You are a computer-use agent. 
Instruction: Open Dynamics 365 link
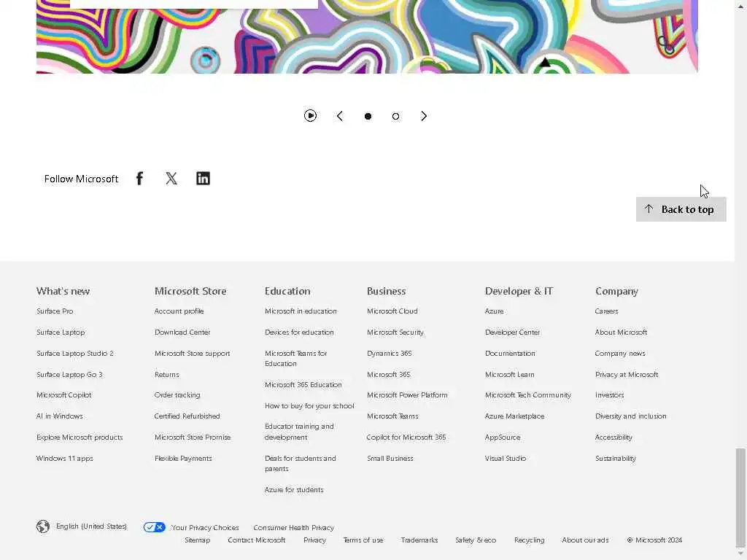tap(390, 354)
